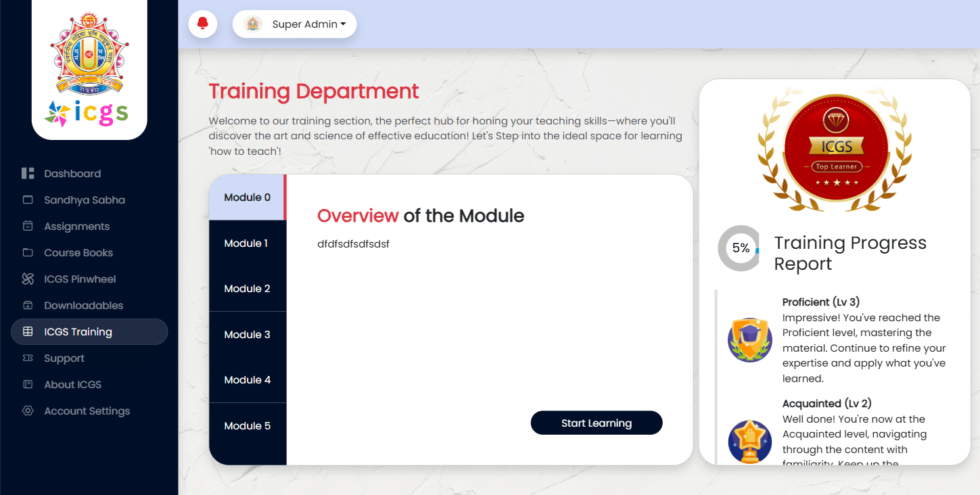Click the Course Books folder icon
The image size is (980, 495).
[28, 253]
